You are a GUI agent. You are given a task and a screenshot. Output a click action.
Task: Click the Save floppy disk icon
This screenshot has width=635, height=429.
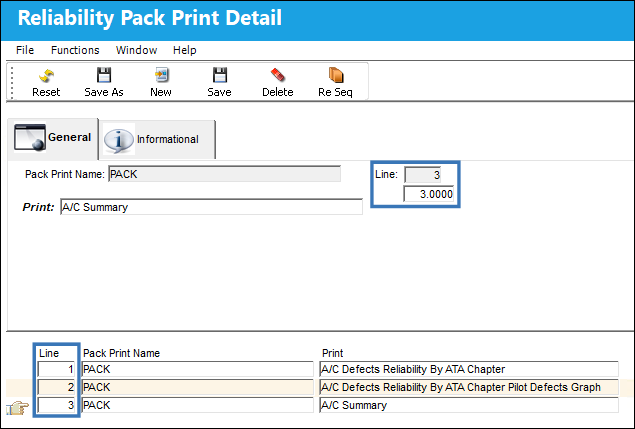pos(219,75)
